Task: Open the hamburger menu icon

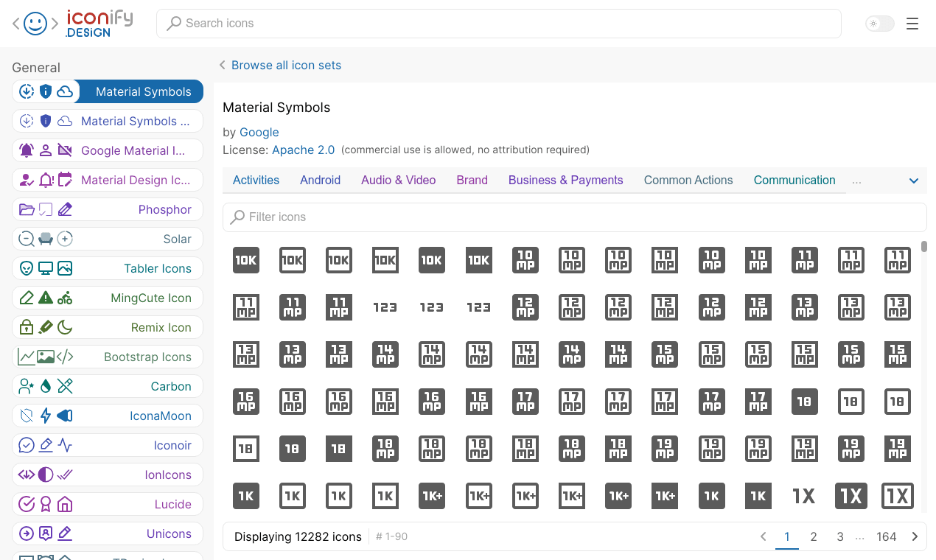Action: tap(912, 24)
